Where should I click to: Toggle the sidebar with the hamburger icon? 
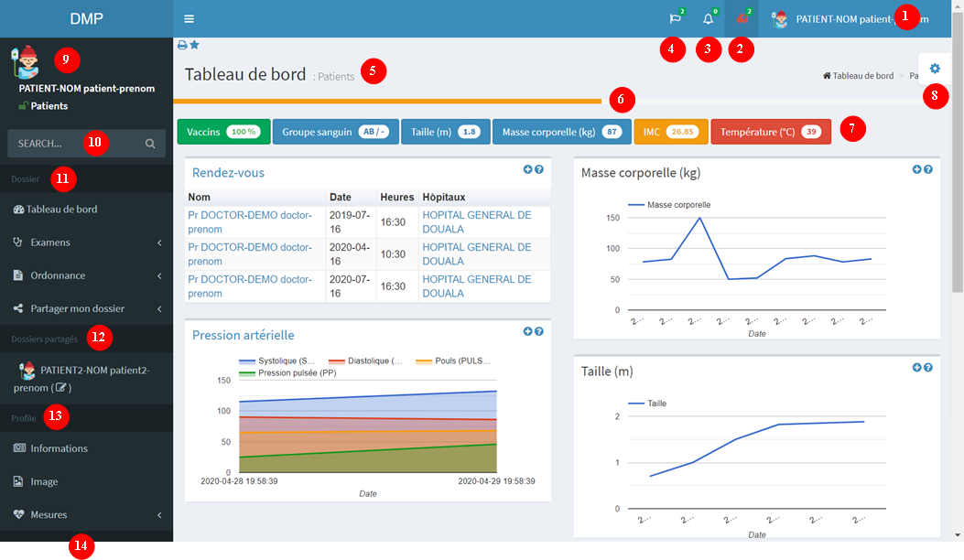click(189, 19)
